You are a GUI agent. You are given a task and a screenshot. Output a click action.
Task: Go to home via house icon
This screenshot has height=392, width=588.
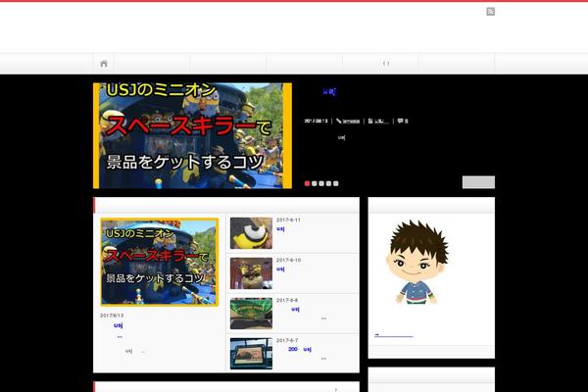click(x=104, y=64)
